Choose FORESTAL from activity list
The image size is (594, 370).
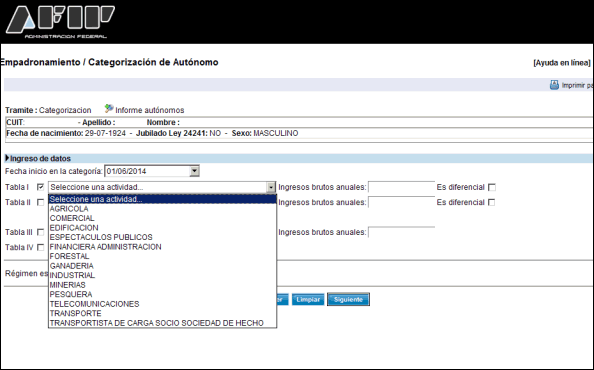coord(163,256)
